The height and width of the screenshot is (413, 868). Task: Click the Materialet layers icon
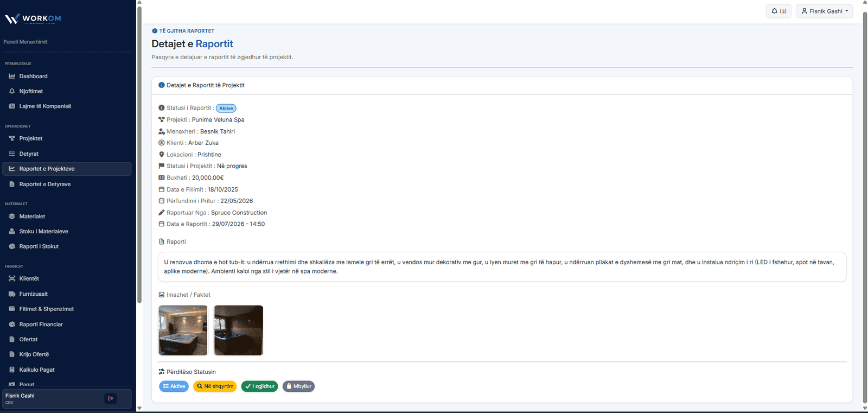click(12, 217)
